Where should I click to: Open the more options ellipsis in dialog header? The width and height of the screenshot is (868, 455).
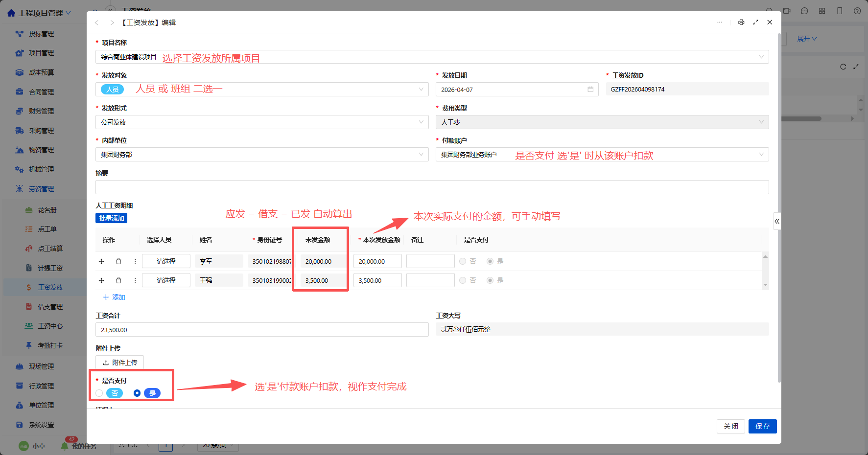(720, 22)
